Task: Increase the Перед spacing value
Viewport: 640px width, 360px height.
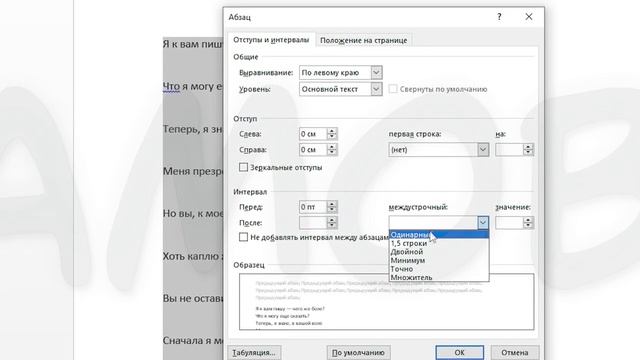Action: (332, 204)
